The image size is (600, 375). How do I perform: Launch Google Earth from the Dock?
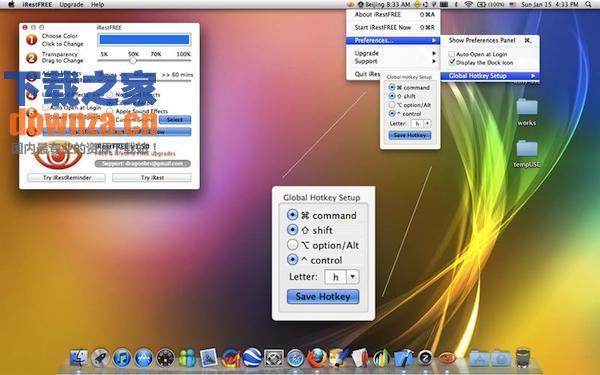click(x=252, y=358)
